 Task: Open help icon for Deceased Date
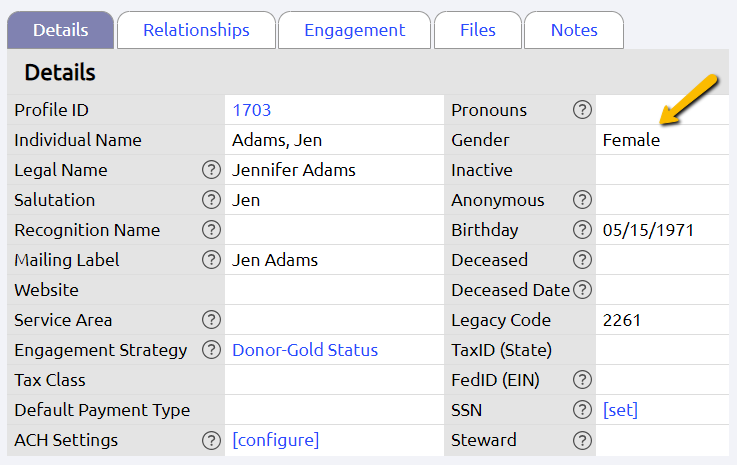(582, 290)
